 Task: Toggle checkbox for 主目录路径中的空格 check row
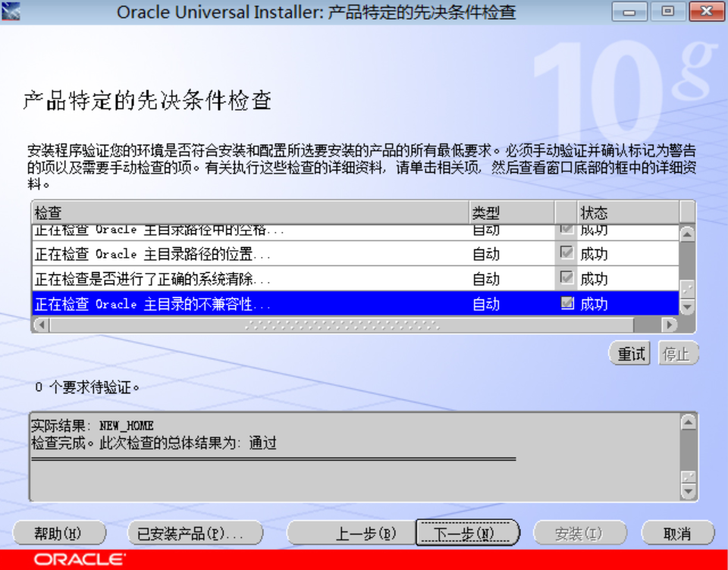coord(566,230)
